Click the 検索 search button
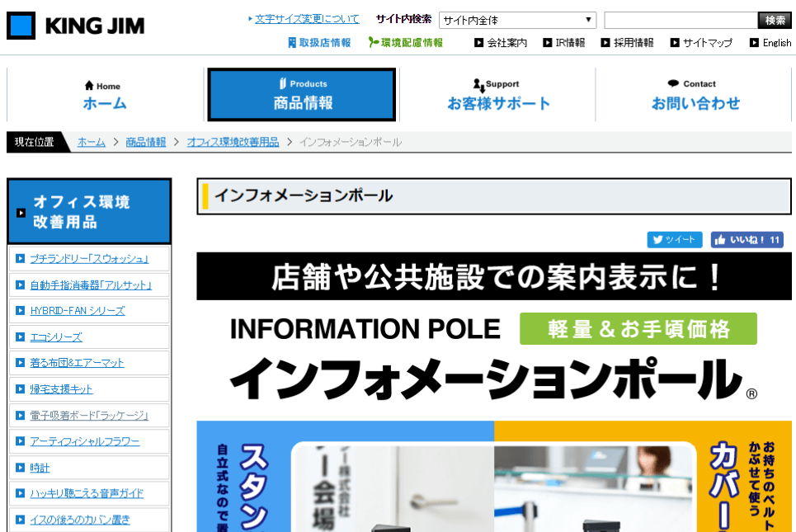Viewport: 796px width, 532px height. tap(775, 21)
